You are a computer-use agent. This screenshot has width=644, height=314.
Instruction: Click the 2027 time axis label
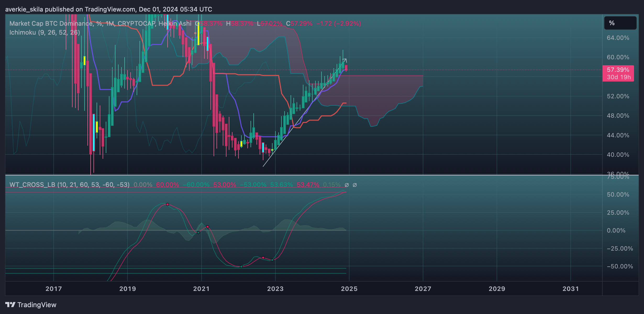pyautogui.click(x=423, y=289)
